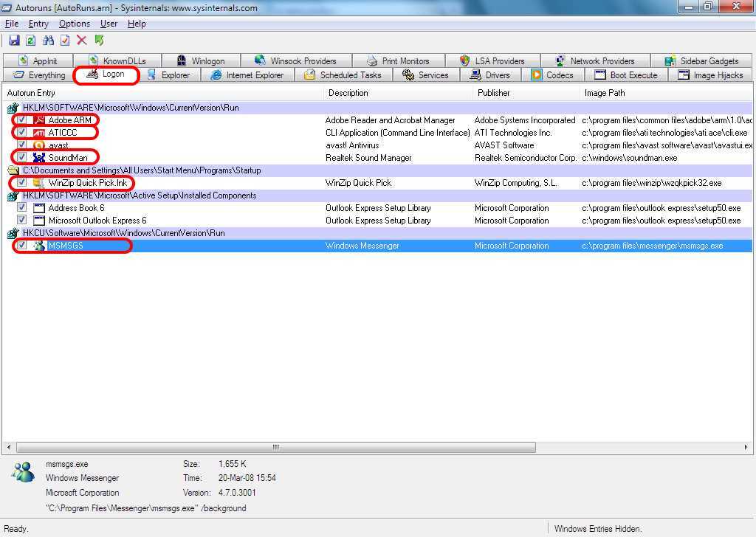Screen dimensions: 756x537
Task: Open the Entry menu
Action: pos(38,24)
